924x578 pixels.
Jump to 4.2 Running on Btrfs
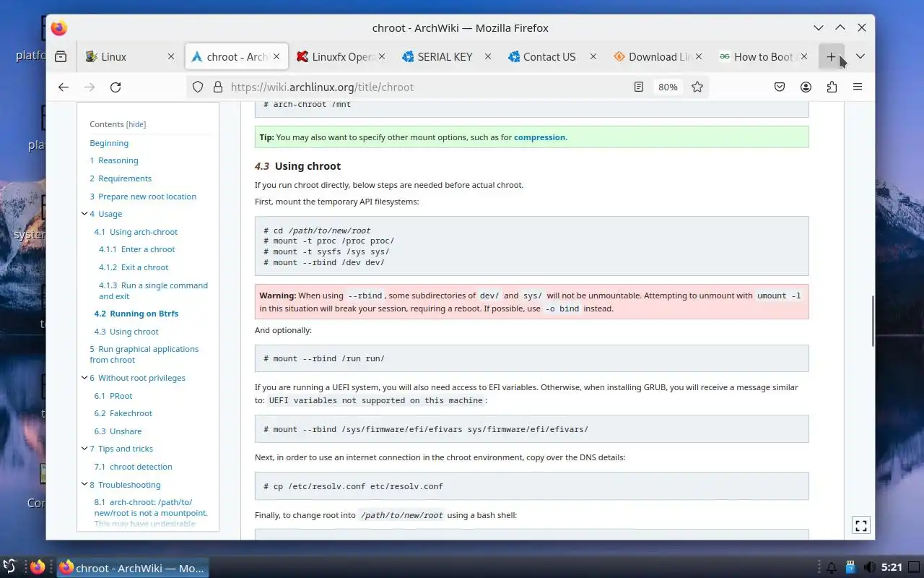tap(136, 314)
